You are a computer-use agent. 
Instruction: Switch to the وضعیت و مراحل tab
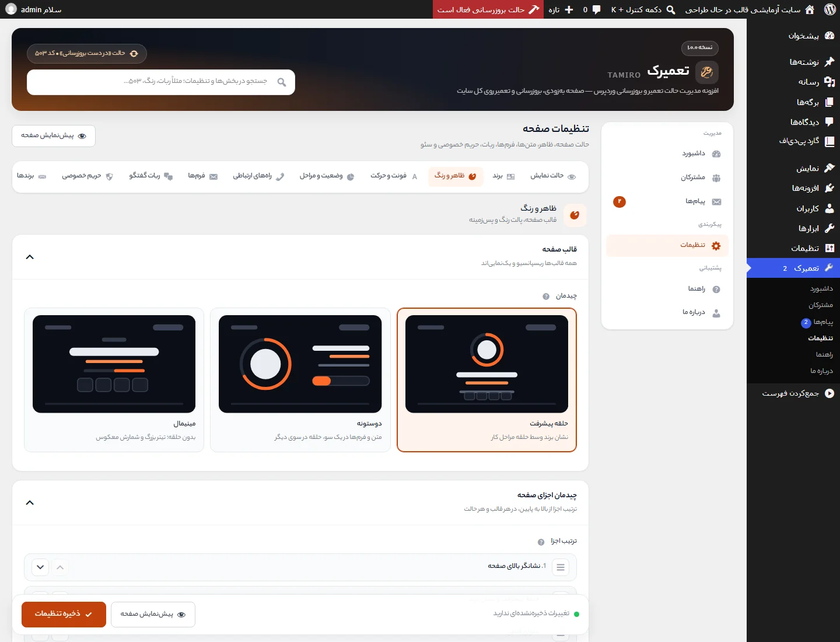pos(327,176)
